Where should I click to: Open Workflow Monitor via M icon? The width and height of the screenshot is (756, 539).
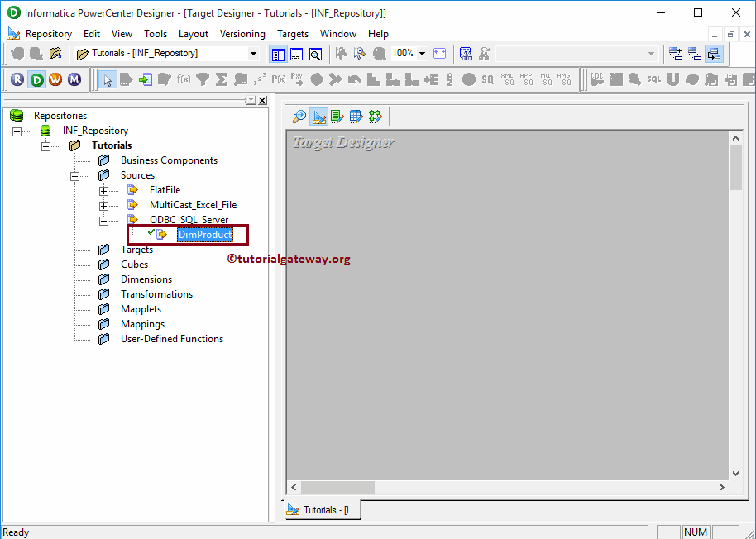click(x=75, y=79)
